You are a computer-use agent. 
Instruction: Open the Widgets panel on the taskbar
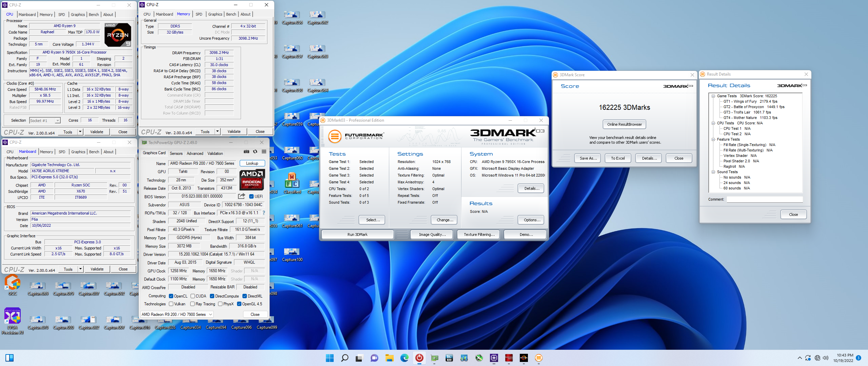coord(9,358)
